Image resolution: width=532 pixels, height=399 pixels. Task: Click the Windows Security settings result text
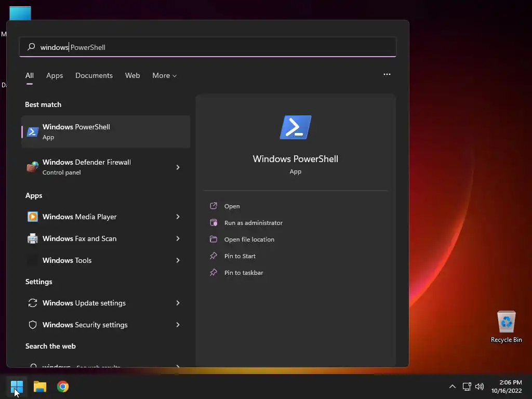[85, 325]
